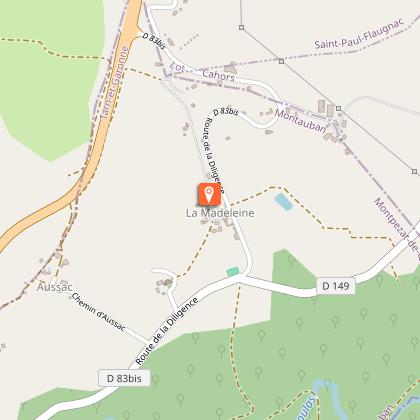The width and height of the screenshot is (420, 420).
Task: Select the La Madeleine place label
Action: [x=220, y=213]
